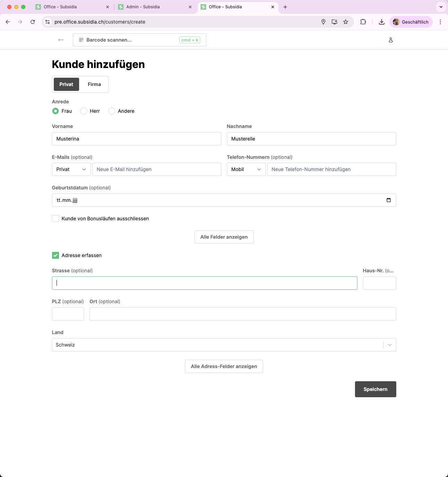Focus the Barcode scannen search field

point(132,40)
